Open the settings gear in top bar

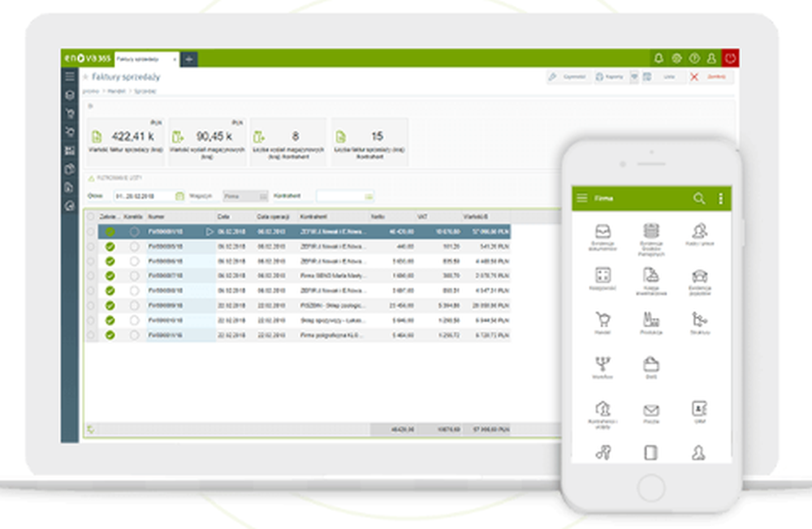pos(676,58)
